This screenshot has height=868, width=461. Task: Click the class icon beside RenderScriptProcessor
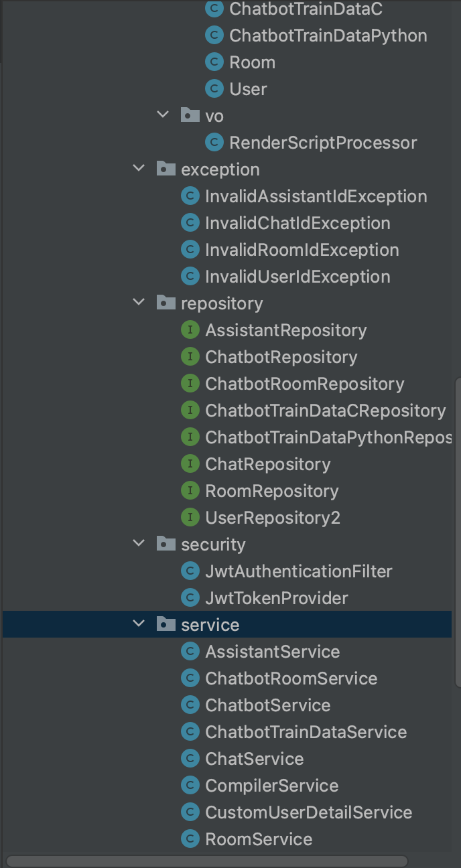point(214,143)
